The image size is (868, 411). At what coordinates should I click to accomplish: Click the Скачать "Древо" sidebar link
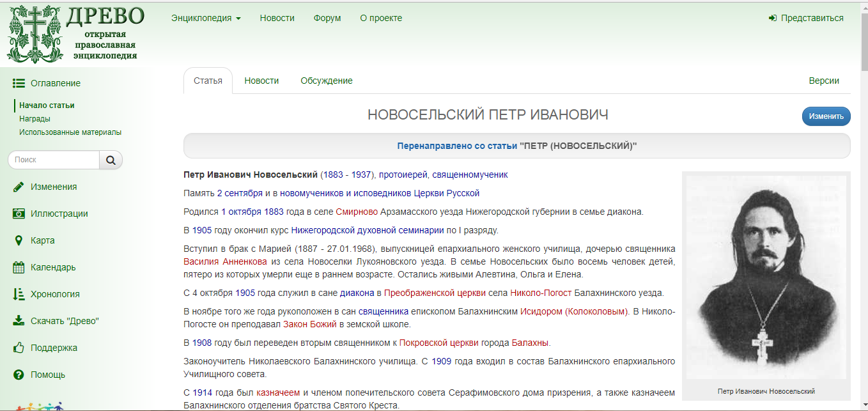pyautogui.click(x=65, y=321)
